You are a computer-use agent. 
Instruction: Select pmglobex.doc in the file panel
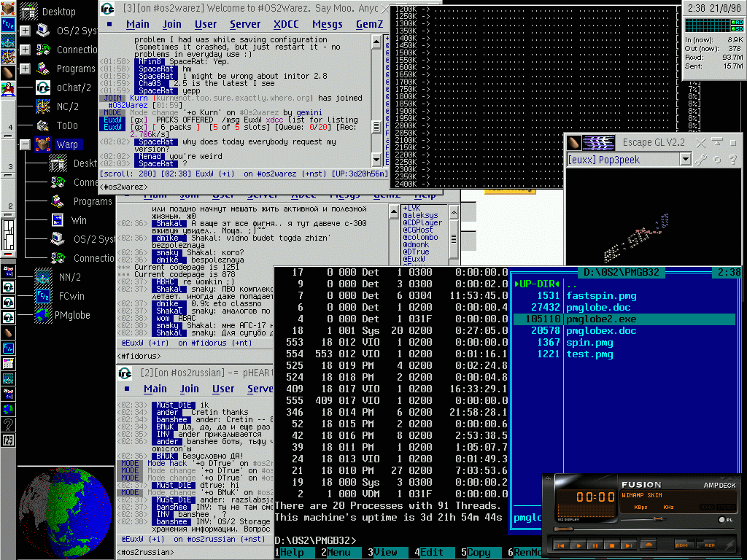pos(601,331)
